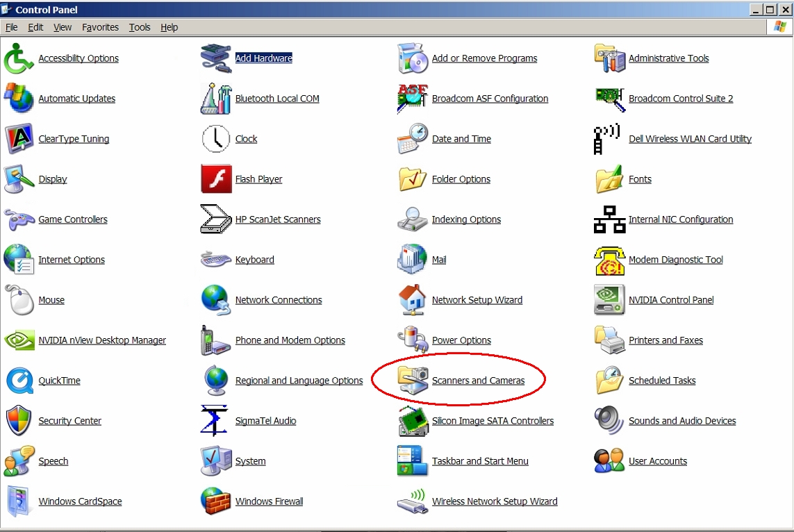
Task: Click the Display icon
Action: [19, 178]
